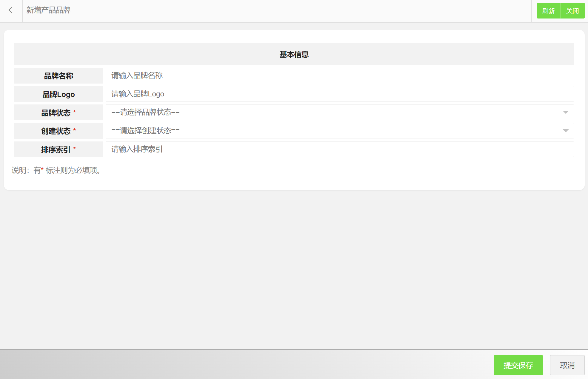This screenshot has height=379, width=588.
Task: Click the 品牌名称 input field
Action: click(x=339, y=76)
